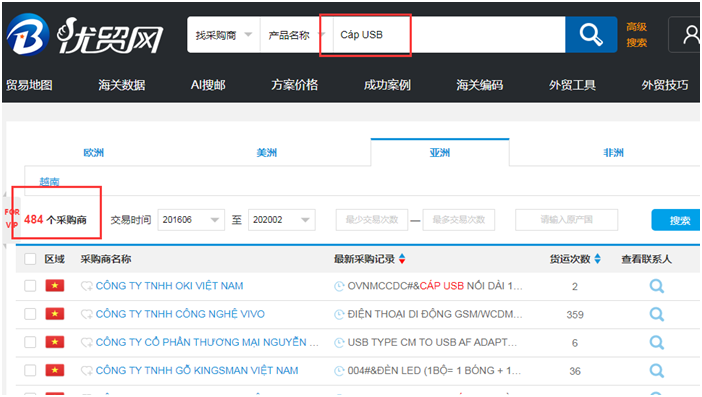Switch to the 欧洲 region tab
The image size is (702, 397).
tap(94, 153)
